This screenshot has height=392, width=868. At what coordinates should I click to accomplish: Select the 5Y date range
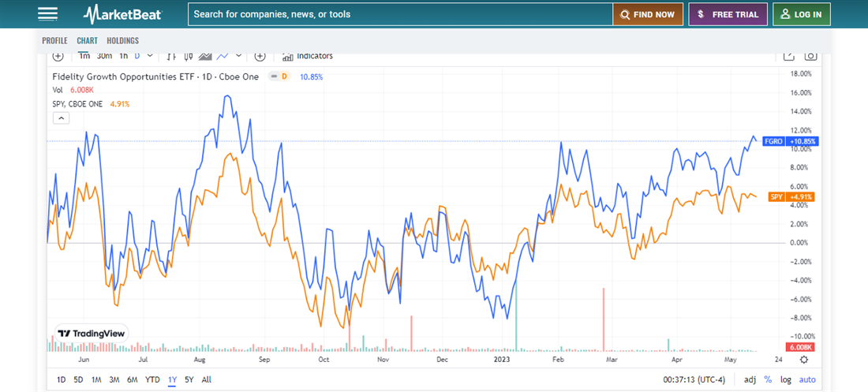189,379
